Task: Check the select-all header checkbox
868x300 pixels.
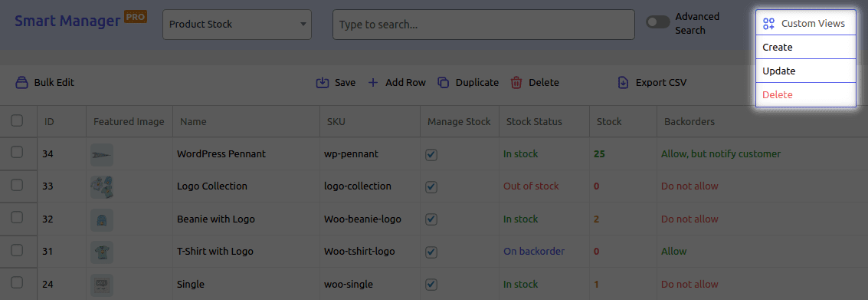Action: (17, 120)
